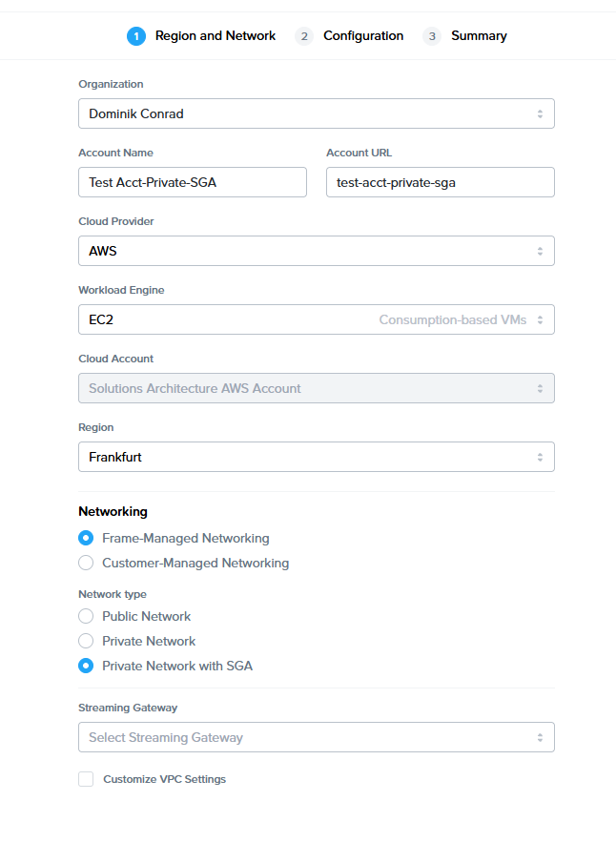Image resolution: width=616 pixels, height=842 pixels.
Task: Open the Organization dropdown
Action: (316, 113)
